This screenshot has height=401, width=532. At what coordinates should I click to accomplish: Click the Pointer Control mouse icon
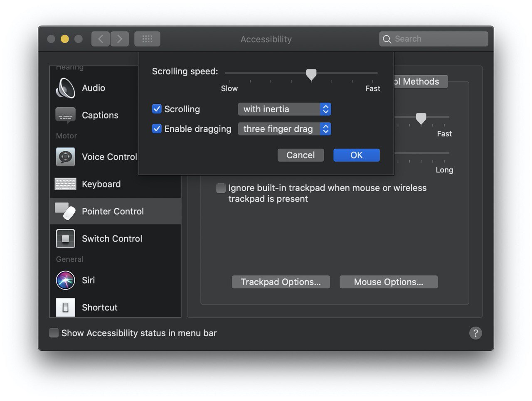point(65,211)
